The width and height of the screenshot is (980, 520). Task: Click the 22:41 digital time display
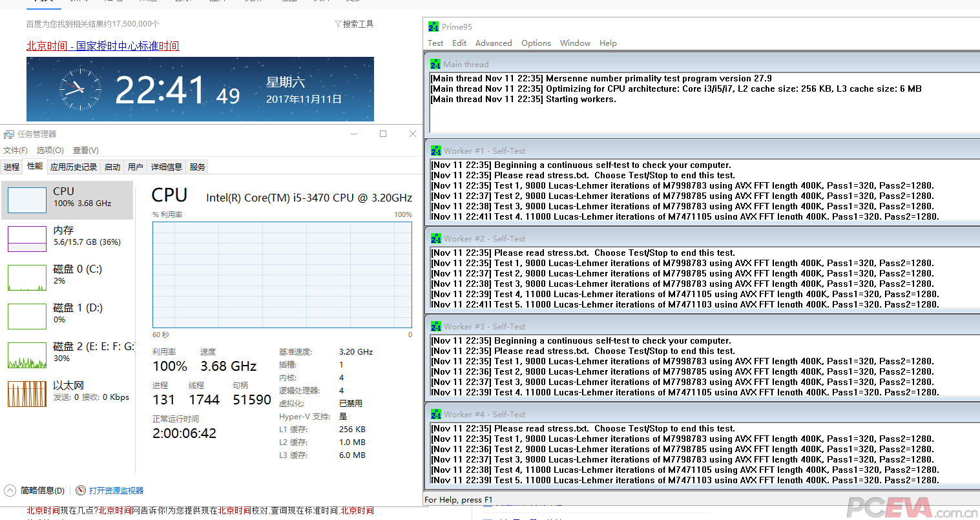point(160,90)
